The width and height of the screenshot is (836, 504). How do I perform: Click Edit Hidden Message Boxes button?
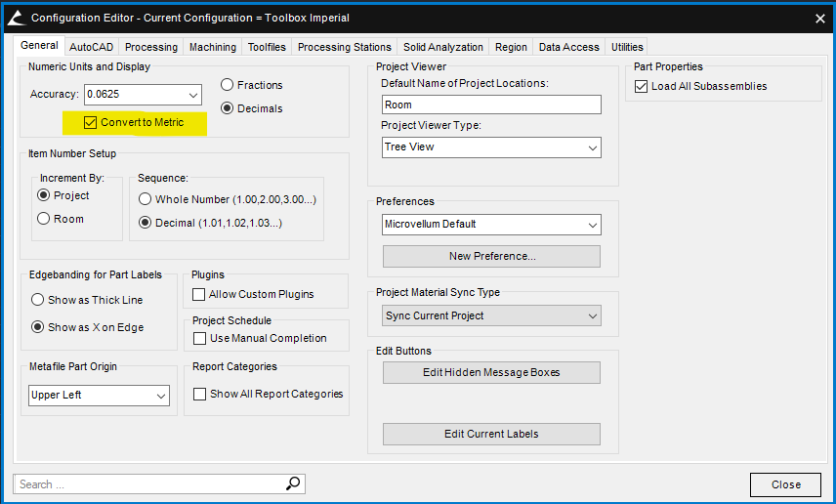[491, 372]
